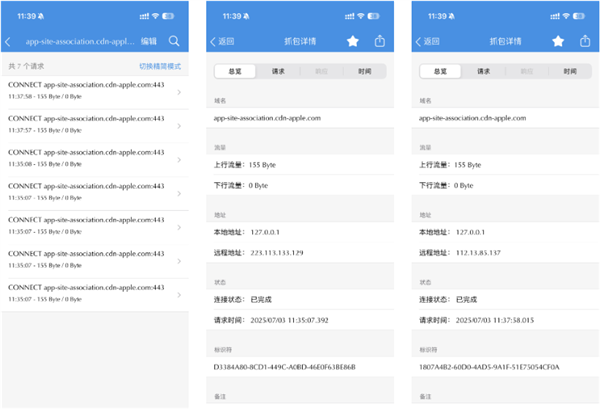Screen dimensions: 600x409
Task: Expand chevron of the 11:37:58 request row
Action: click(179, 92)
